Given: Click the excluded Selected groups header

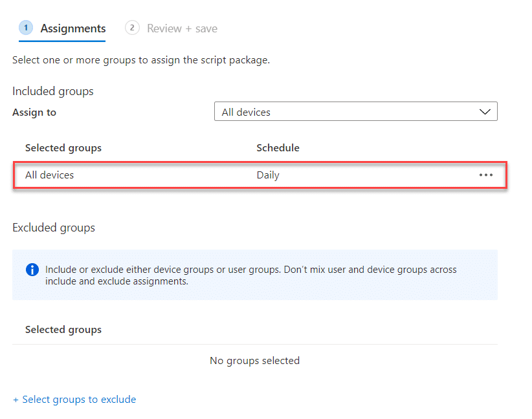Looking at the screenshot, I should click(x=63, y=330).
